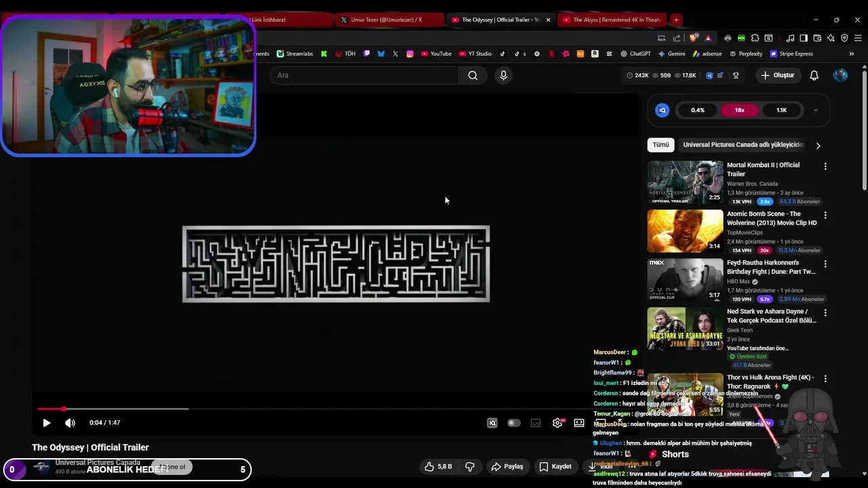This screenshot has width=868, height=488.
Task: Open video settings gear icon
Action: tap(557, 423)
